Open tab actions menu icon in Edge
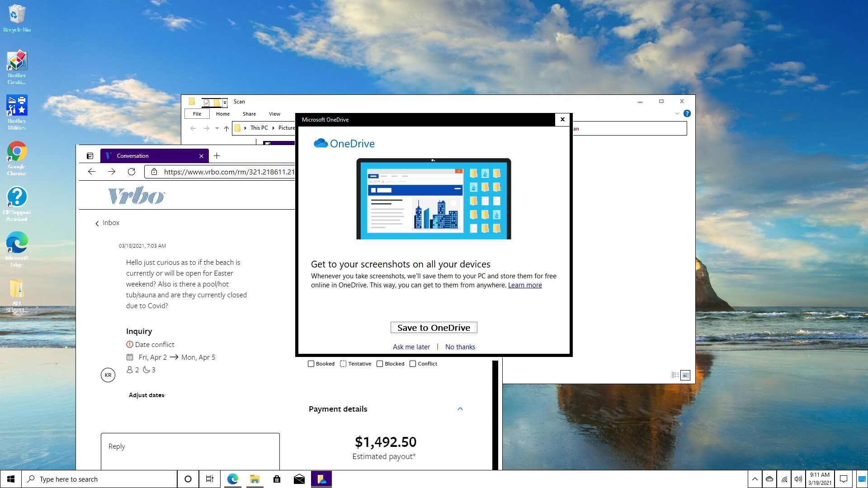The width and height of the screenshot is (868, 488). tap(90, 156)
